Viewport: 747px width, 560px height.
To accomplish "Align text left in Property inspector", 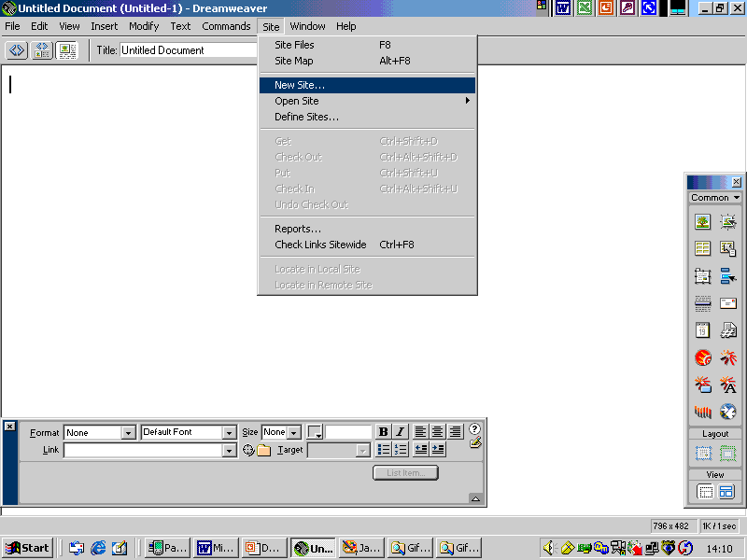I will click(x=420, y=432).
